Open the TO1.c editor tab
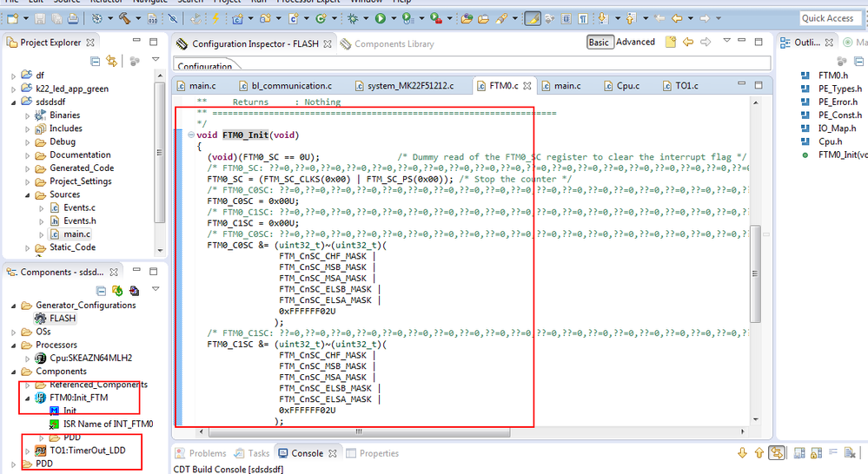 pos(680,86)
